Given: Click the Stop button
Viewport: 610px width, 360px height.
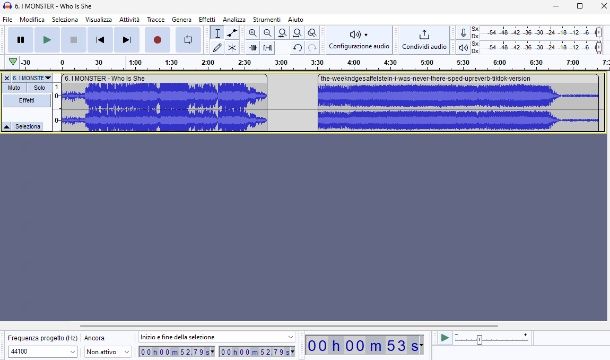Looking at the screenshot, I should (x=74, y=40).
